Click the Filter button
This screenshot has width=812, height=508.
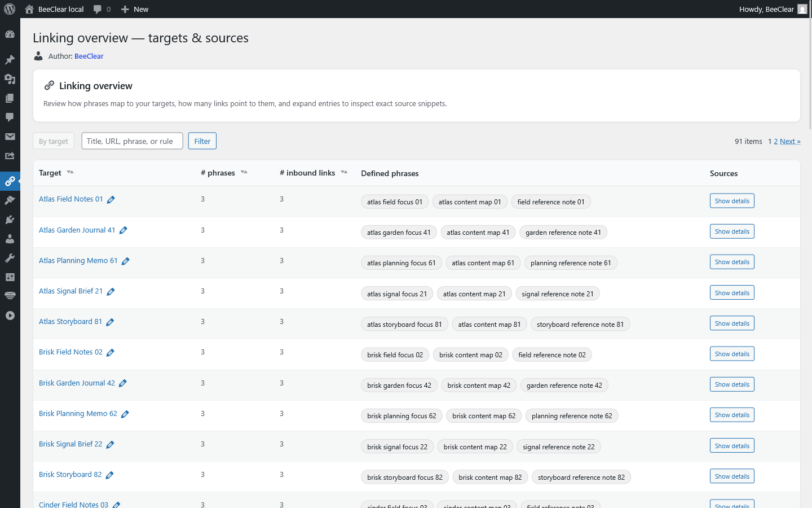(202, 141)
